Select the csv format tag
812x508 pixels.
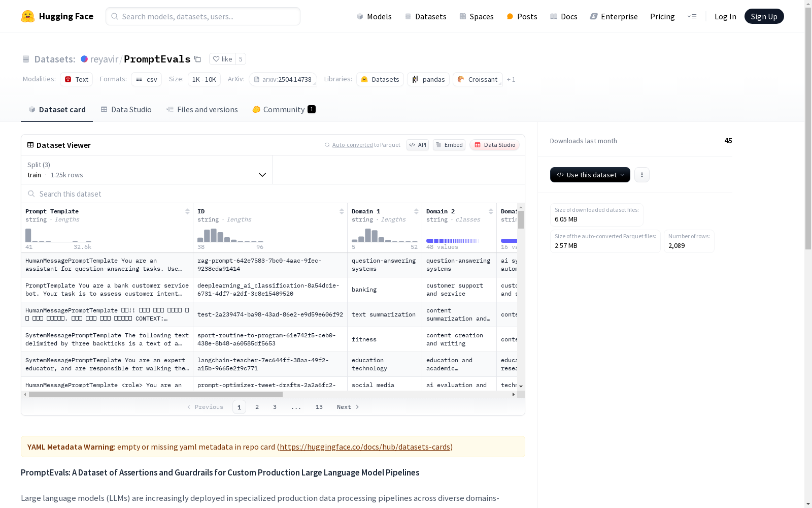click(147, 79)
